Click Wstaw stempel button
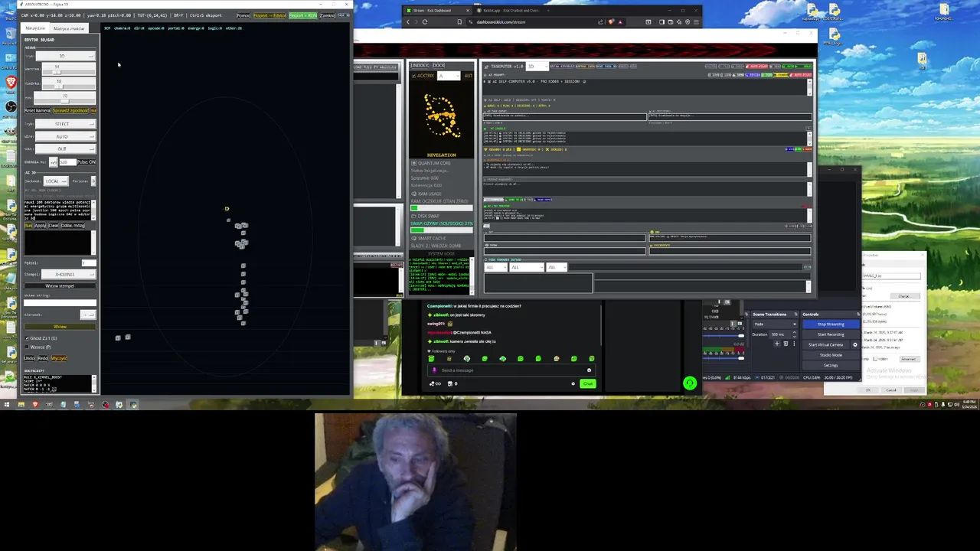This screenshot has width=980, height=551. click(x=60, y=285)
